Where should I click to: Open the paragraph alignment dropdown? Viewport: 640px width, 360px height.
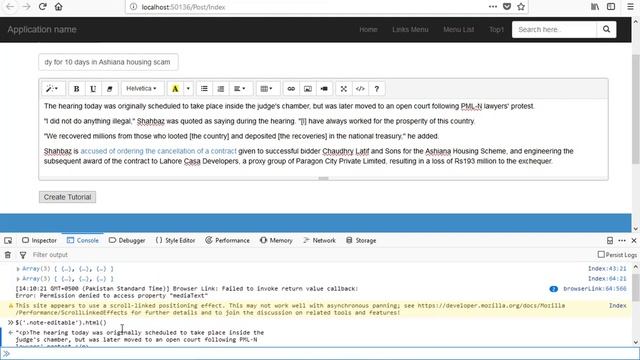(240, 89)
